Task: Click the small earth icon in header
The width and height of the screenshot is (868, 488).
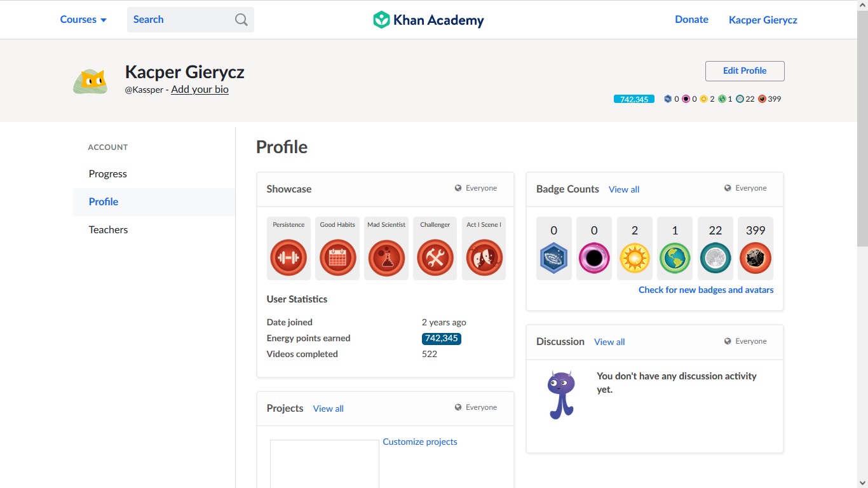Action: point(722,99)
